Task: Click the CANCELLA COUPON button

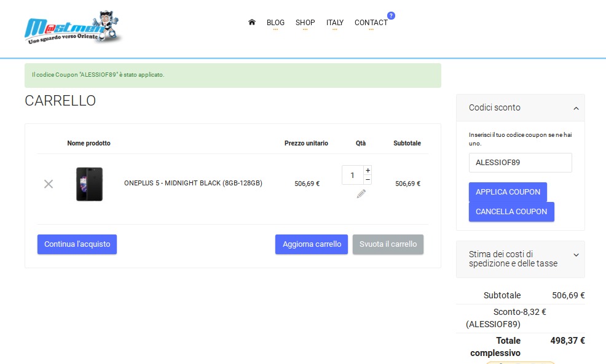Action: click(x=511, y=212)
